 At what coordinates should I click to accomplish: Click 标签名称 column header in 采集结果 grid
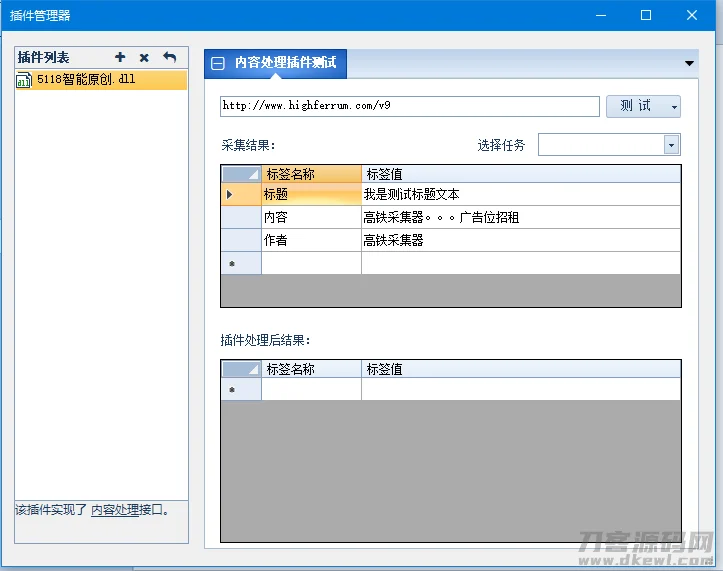[x=310, y=174]
